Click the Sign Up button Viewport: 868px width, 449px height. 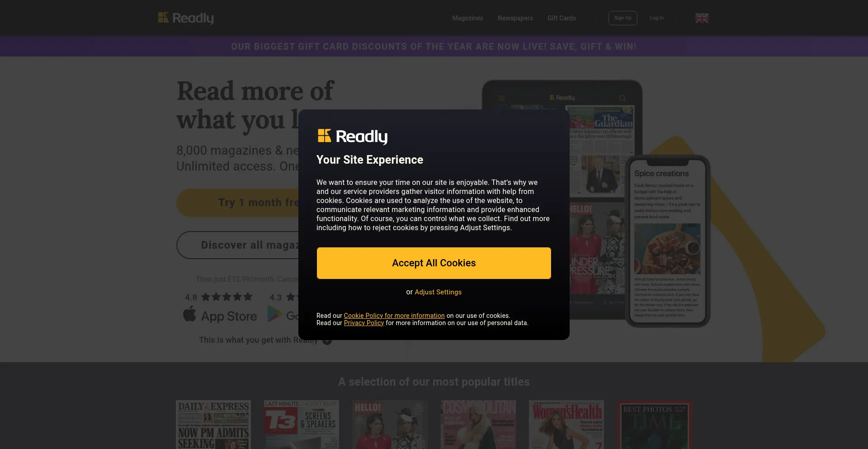[x=623, y=18]
